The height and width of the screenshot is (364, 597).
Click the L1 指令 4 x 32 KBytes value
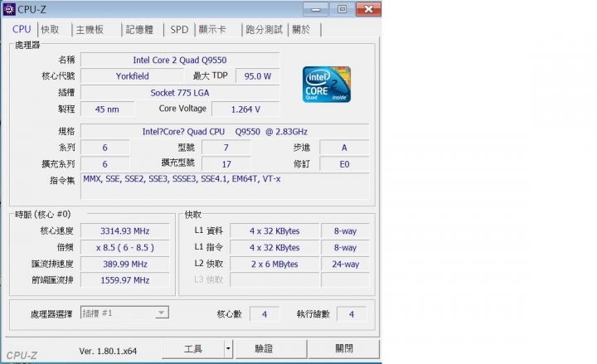274,247
